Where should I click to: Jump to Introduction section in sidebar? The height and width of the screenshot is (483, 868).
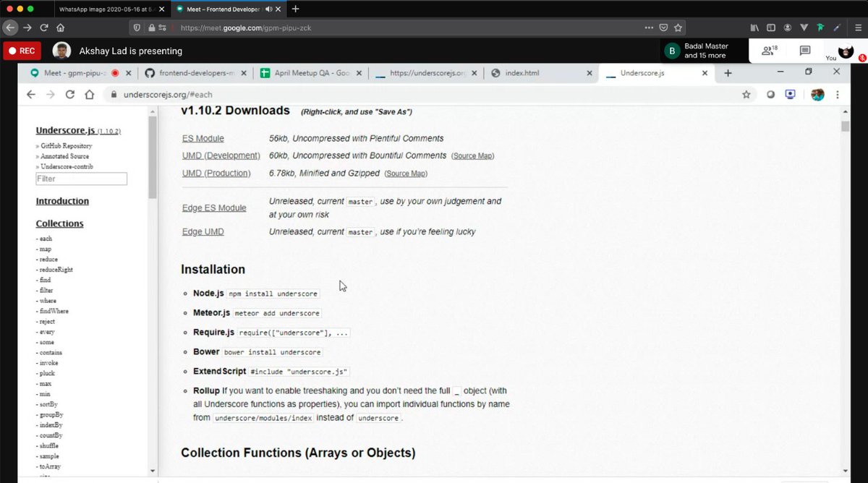62,201
